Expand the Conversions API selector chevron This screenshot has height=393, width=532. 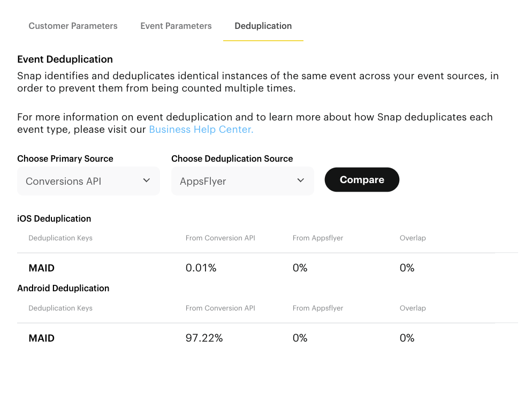pos(146,181)
